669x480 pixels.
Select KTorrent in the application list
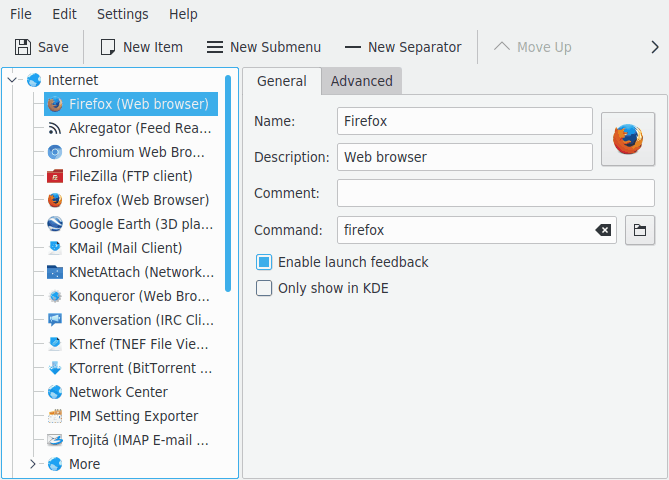tap(139, 368)
